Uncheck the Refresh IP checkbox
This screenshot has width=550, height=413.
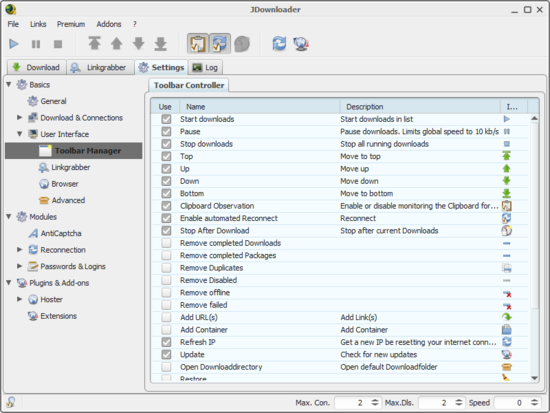point(166,342)
